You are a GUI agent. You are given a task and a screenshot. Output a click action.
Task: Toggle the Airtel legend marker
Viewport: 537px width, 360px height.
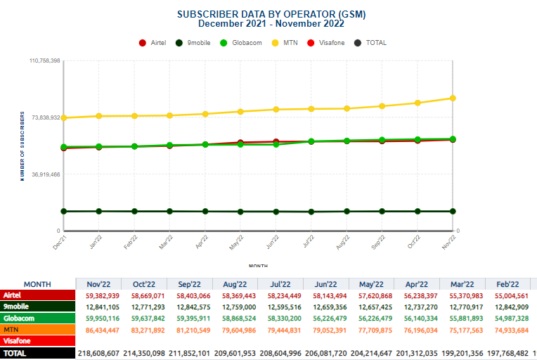click(142, 43)
